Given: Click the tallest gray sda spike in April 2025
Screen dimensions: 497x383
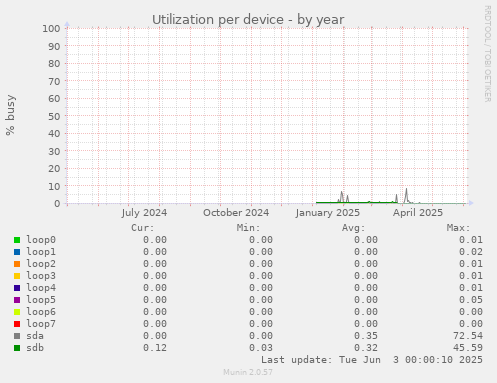Looking at the screenshot, I should click(x=406, y=195).
